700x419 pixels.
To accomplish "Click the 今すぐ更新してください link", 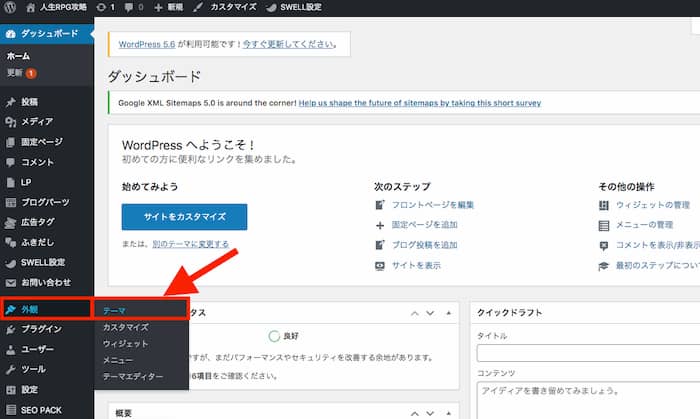I will [x=288, y=44].
